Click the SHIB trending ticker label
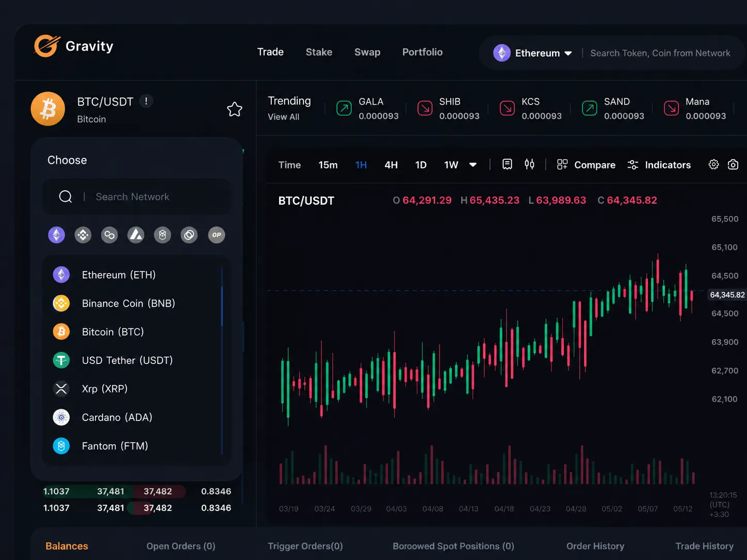The width and height of the screenshot is (747, 560). pyautogui.click(x=450, y=102)
